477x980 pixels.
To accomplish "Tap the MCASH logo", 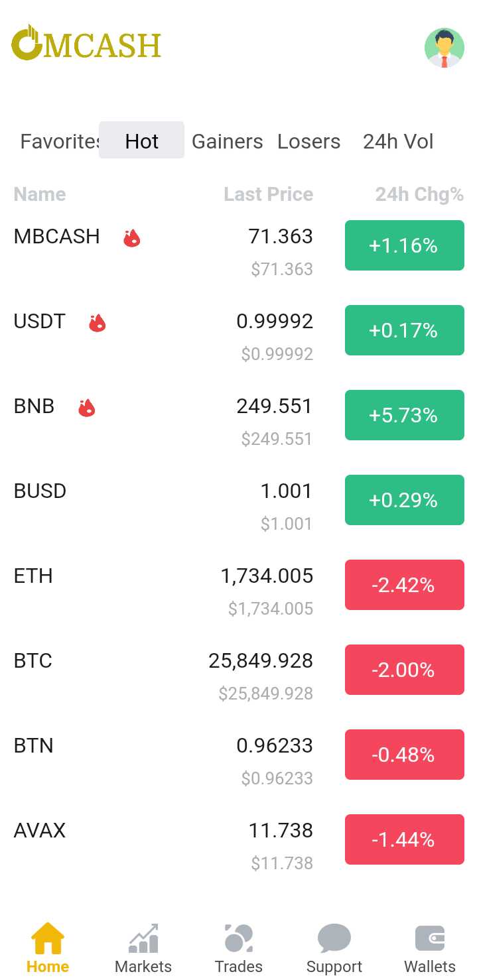I will pos(86,44).
